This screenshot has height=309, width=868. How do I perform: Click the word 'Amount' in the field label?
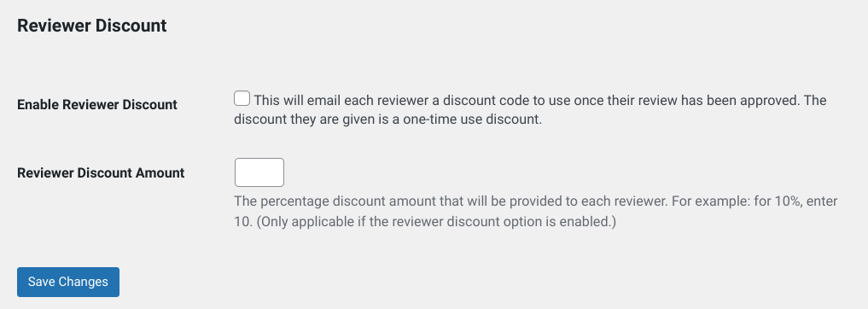point(160,172)
